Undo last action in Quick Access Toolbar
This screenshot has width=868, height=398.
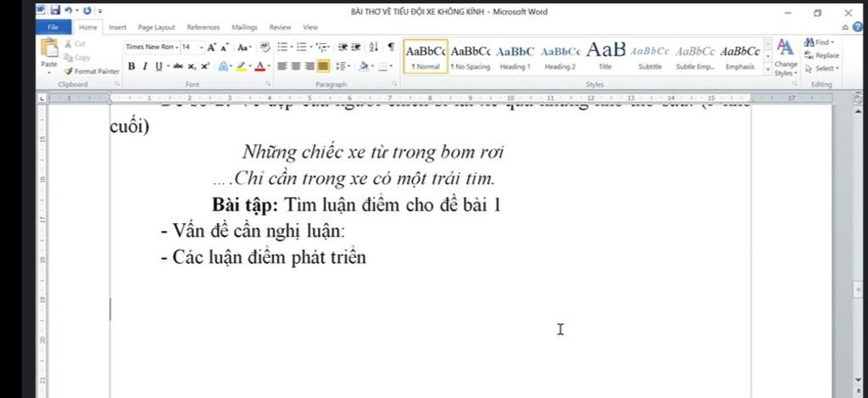[x=68, y=10]
